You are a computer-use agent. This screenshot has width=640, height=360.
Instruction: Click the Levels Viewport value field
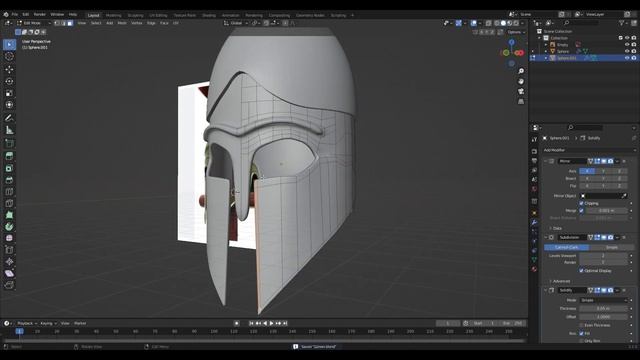pos(603,256)
